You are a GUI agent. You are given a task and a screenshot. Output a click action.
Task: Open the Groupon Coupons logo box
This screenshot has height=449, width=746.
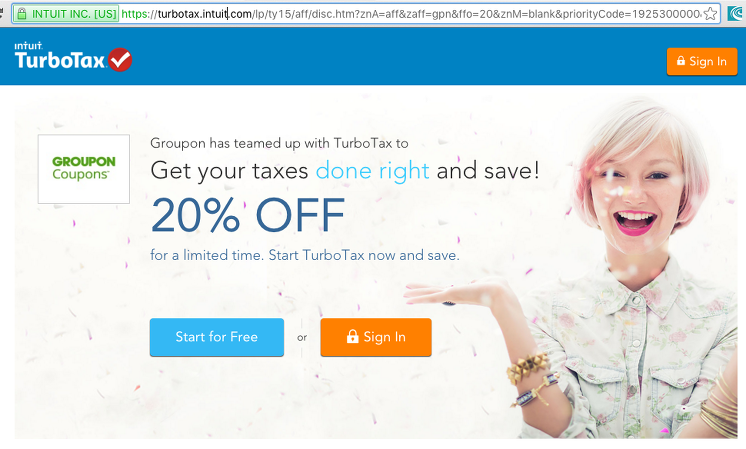[84, 169]
